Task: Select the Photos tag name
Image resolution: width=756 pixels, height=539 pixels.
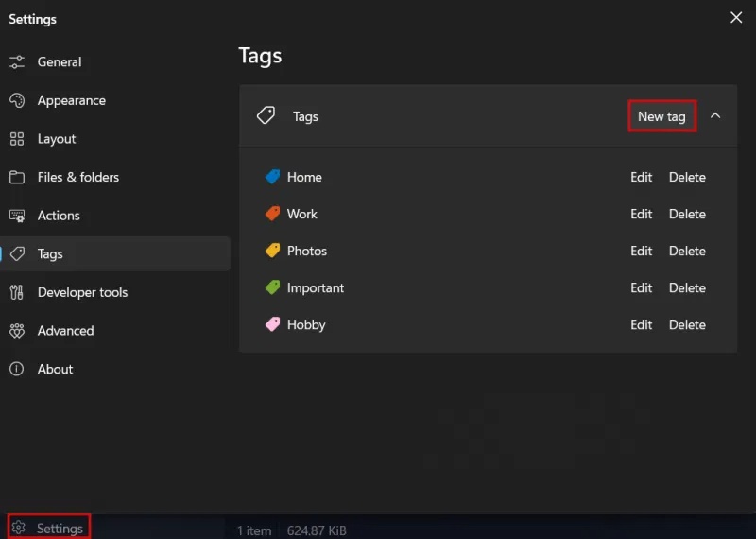Action: (306, 251)
